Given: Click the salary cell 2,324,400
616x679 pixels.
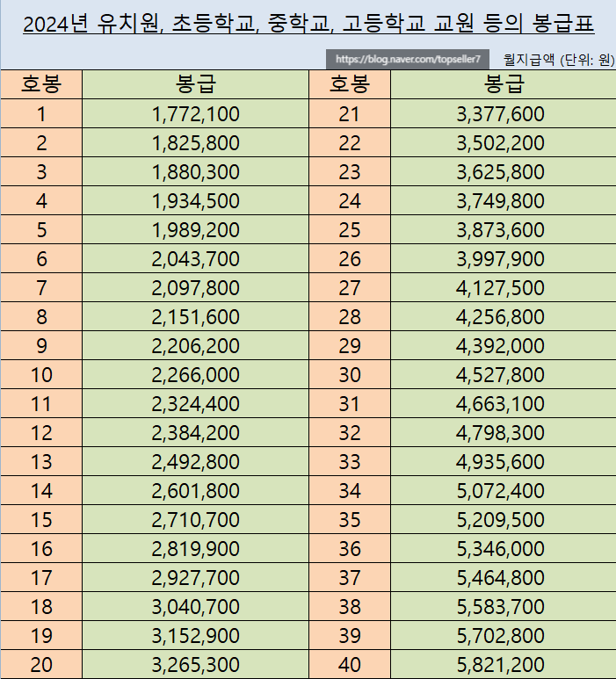Looking at the screenshot, I should [195, 404].
